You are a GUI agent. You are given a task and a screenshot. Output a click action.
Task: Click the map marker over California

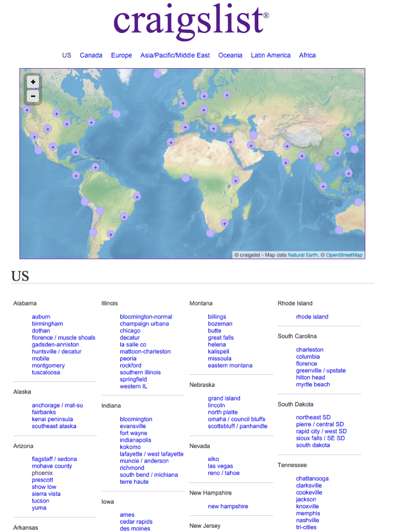[x=34, y=137]
